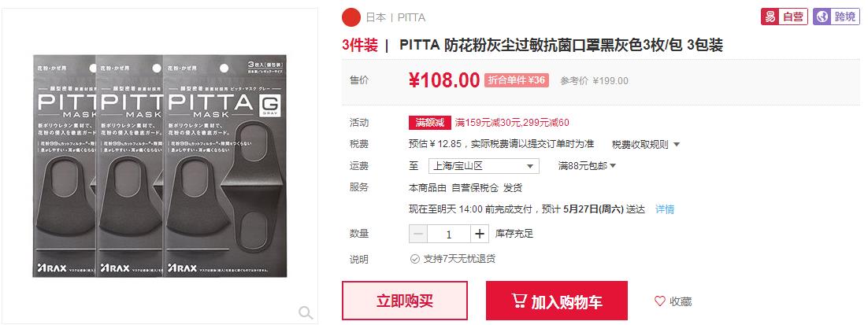The height and width of the screenshot is (325, 868).
Task: Increase quantity with the plus button
Action: 480,234
